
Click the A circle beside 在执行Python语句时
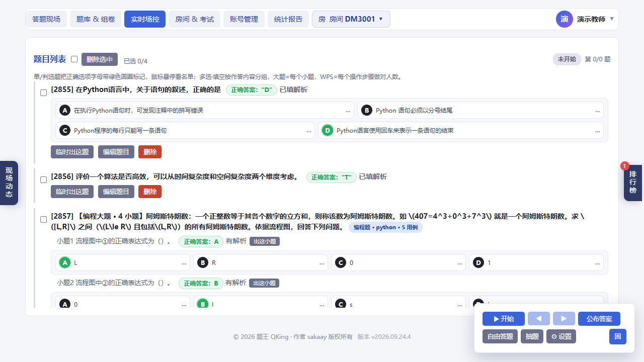(x=64, y=110)
